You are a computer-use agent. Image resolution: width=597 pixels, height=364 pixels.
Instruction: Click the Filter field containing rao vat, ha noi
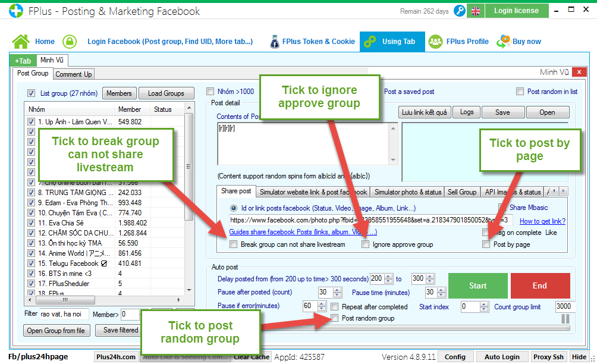pyautogui.click(x=64, y=314)
